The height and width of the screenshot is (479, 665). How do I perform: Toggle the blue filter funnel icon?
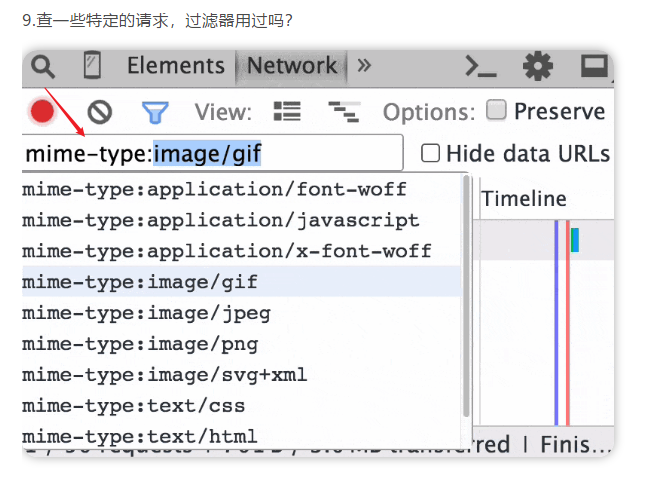[155, 112]
